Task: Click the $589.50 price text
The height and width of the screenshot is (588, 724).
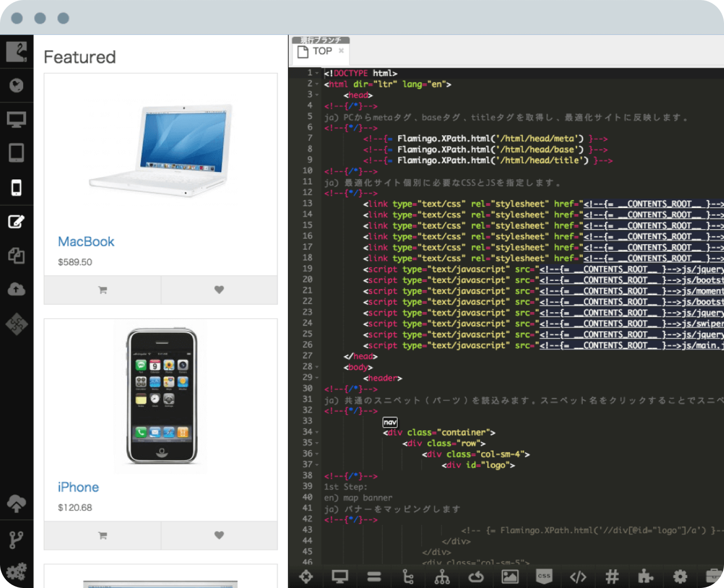Action: tap(75, 262)
